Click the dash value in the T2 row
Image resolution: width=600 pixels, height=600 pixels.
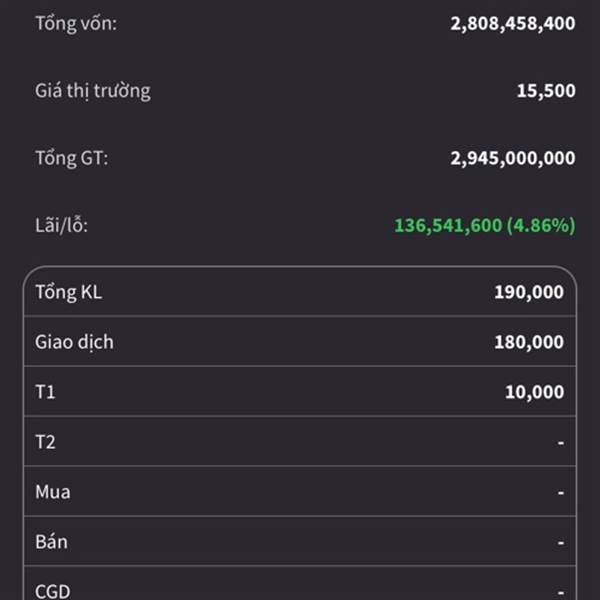[x=561, y=442]
